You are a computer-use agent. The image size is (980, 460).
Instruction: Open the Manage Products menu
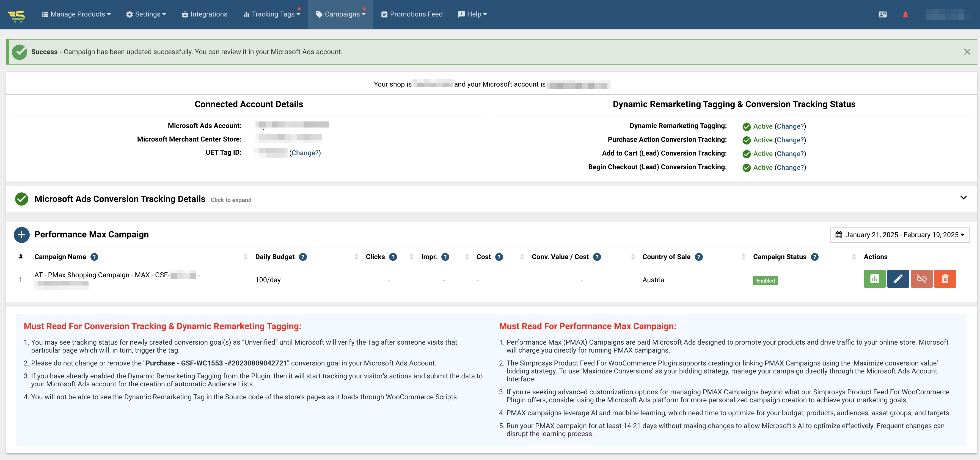point(76,14)
